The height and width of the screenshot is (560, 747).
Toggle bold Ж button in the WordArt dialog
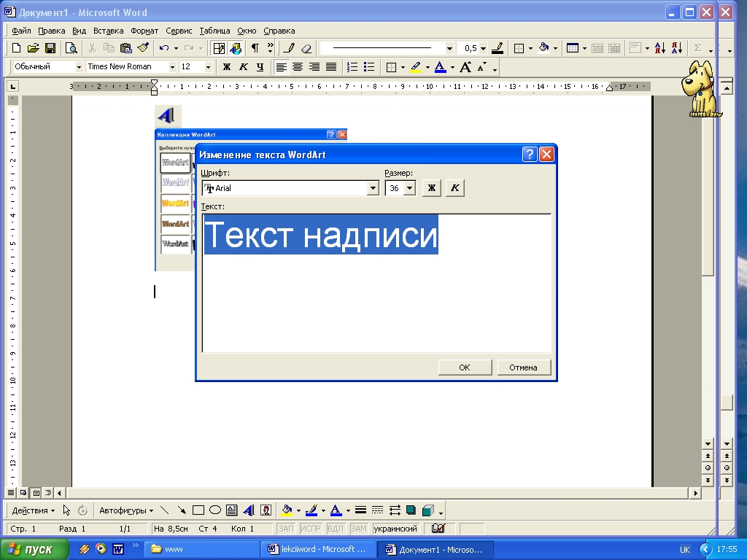click(x=432, y=187)
